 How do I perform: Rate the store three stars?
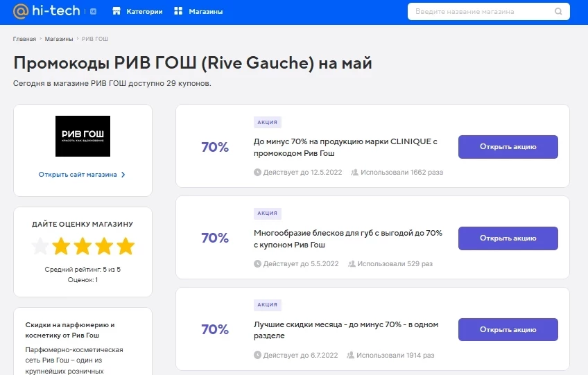(83, 246)
